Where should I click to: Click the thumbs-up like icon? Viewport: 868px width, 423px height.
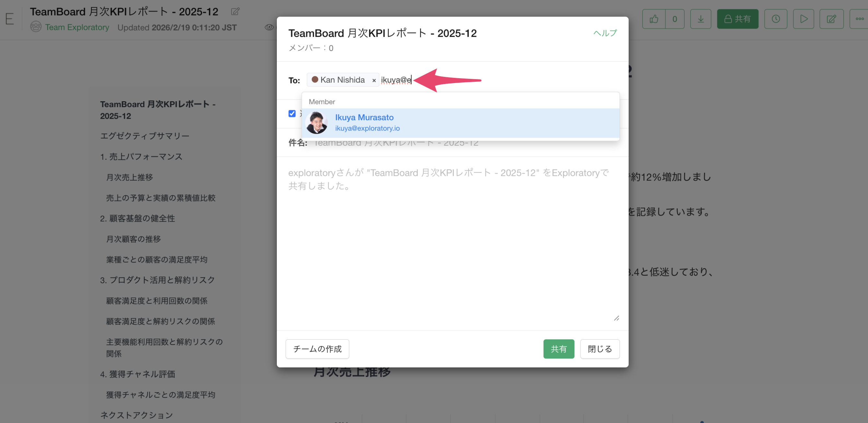(654, 19)
